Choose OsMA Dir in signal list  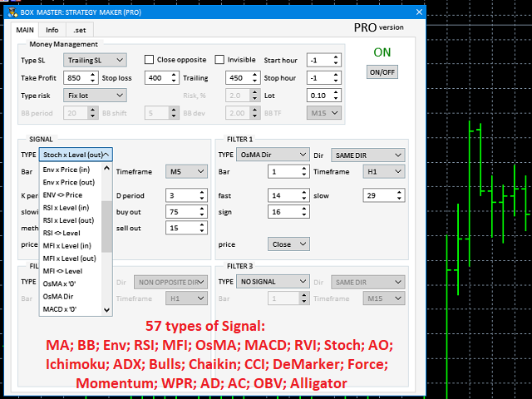click(71, 297)
